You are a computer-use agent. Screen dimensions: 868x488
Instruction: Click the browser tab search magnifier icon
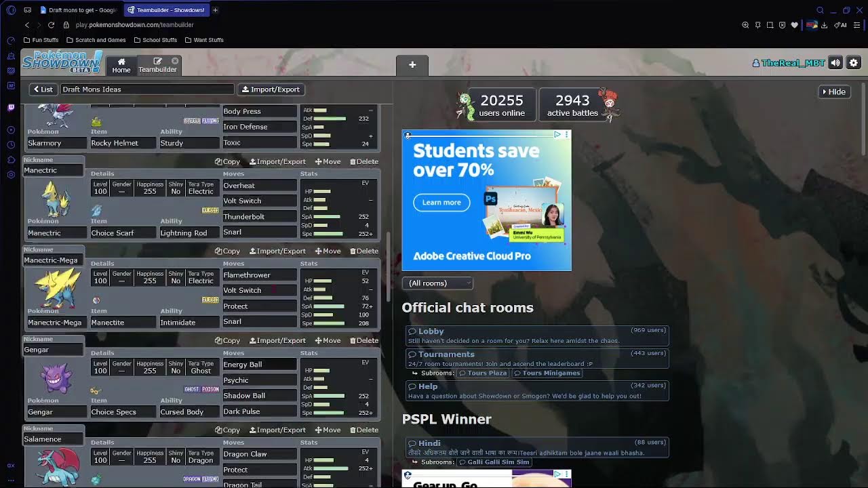click(x=820, y=10)
